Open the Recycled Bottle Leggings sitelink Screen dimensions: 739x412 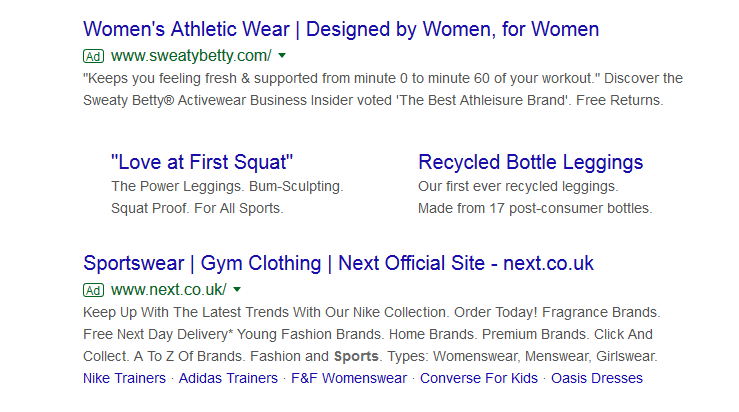[530, 162]
